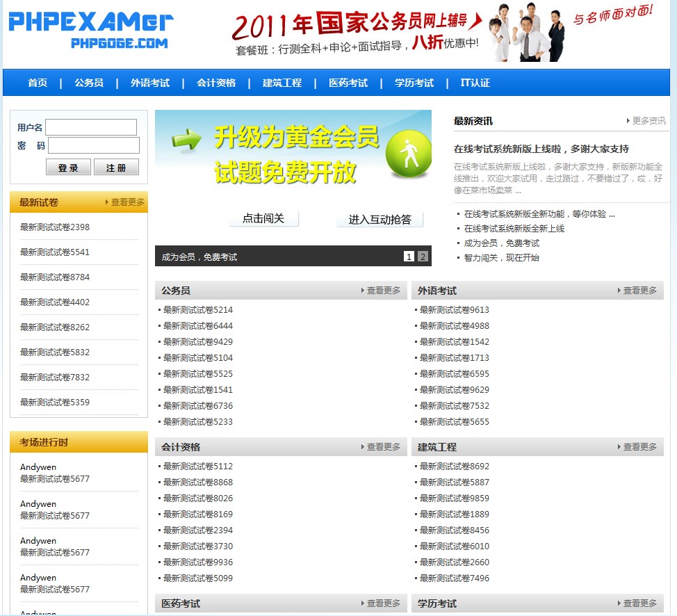Focus the 密码 input field
This screenshot has width=677, height=616.
click(94, 145)
